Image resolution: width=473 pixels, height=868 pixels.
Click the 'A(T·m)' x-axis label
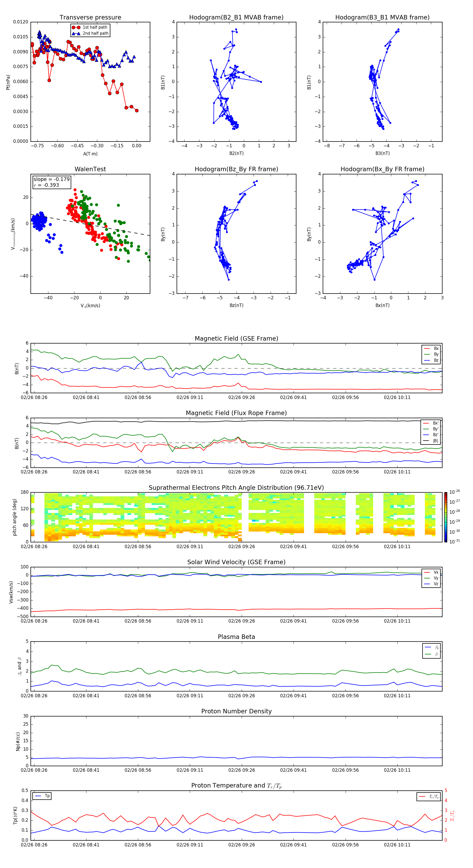coord(90,154)
